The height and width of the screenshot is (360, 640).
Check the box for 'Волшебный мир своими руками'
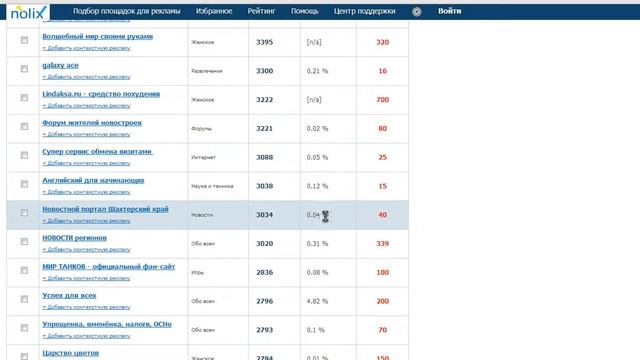point(24,40)
